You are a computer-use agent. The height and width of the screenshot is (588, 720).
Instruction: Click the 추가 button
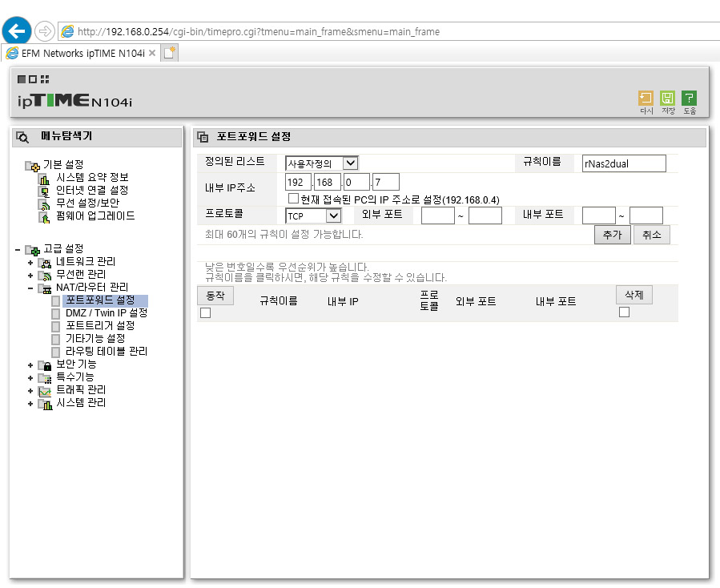click(x=612, y=235)
